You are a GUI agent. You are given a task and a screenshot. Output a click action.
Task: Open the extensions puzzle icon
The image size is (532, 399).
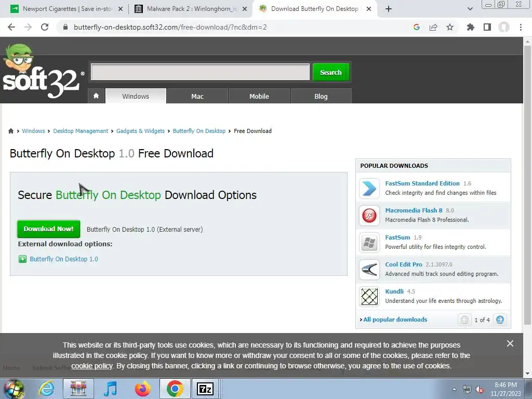click(471, 27)
